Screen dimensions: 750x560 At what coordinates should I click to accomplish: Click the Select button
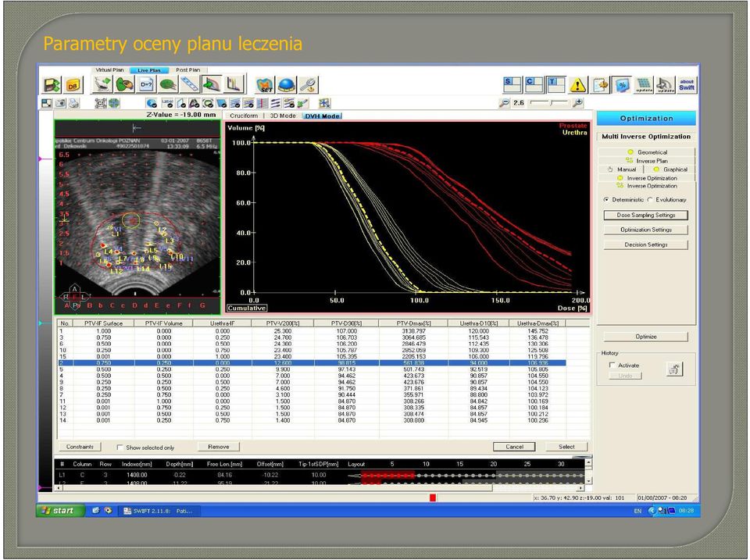pyautogui.click(x=567, y=447)
